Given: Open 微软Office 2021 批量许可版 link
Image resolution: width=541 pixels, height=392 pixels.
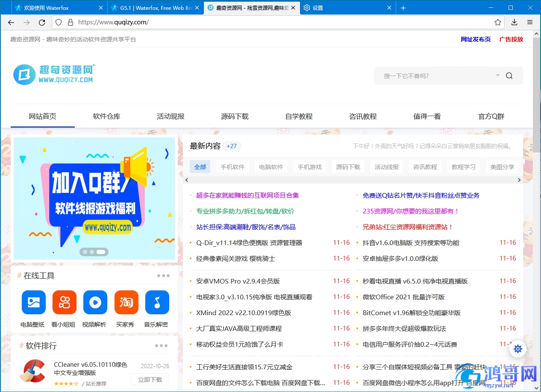Looking at the screenshot, I should tap(403, 297).
